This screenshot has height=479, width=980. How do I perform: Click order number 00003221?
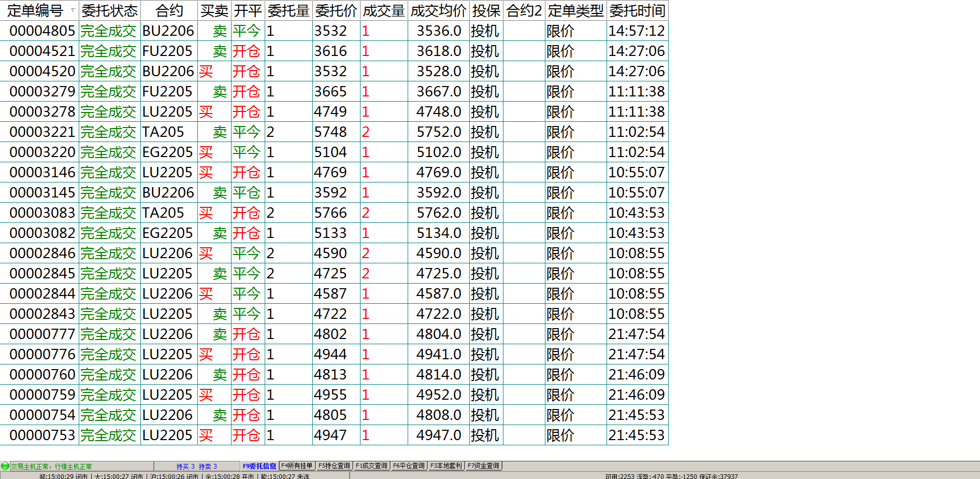(x=42, y=132)
